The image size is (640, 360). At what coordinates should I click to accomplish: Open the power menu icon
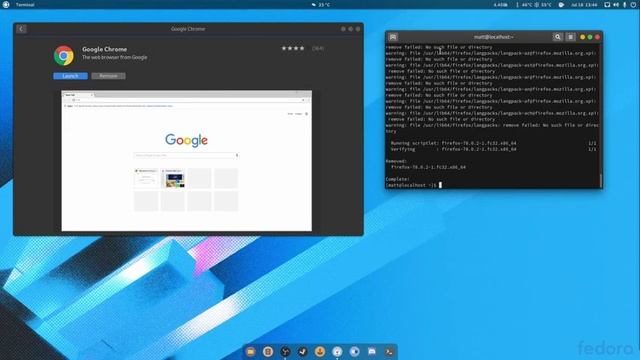click(x=633, y=4)
